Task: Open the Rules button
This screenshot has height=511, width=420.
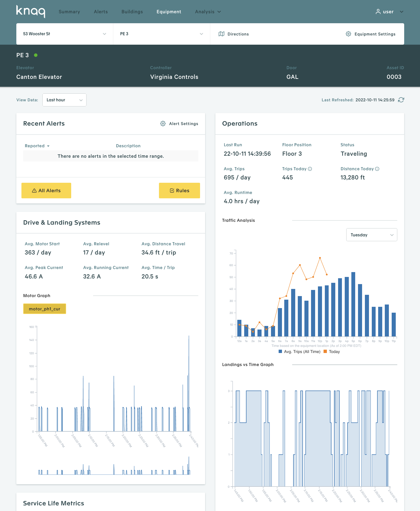Action: tap(179, 190)
